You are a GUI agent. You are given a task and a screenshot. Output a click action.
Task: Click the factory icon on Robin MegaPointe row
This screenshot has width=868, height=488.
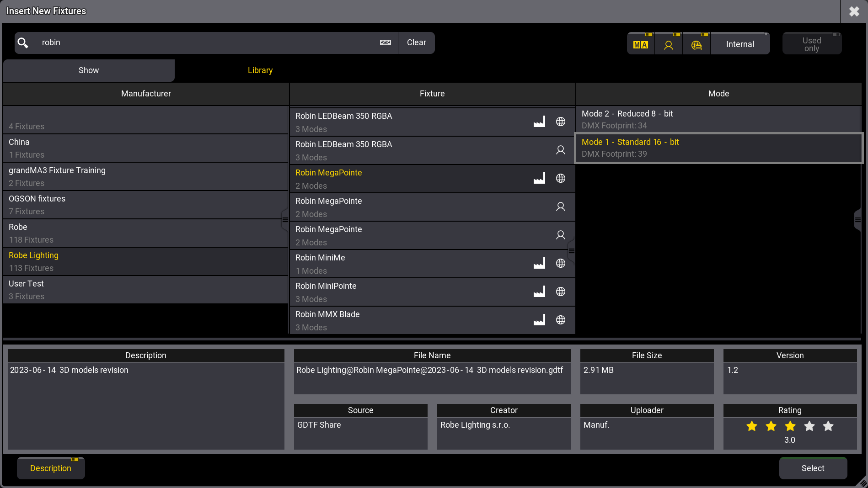[540, 179]
